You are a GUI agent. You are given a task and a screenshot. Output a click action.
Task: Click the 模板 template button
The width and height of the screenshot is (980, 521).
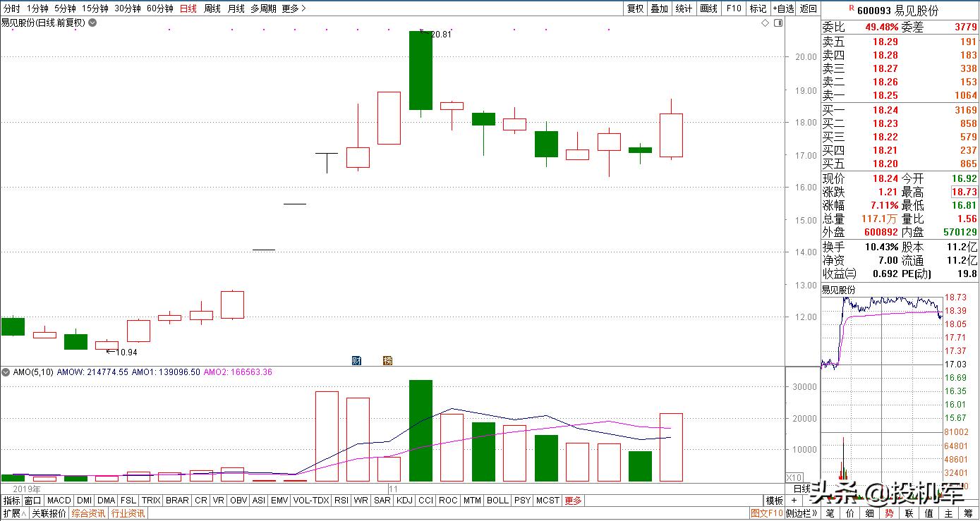pyautogui.click(x=775, y=501)
